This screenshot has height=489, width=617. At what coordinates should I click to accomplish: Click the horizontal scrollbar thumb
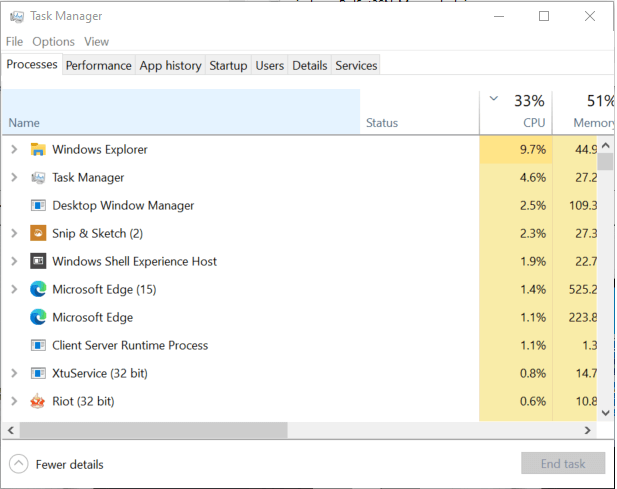154,430
